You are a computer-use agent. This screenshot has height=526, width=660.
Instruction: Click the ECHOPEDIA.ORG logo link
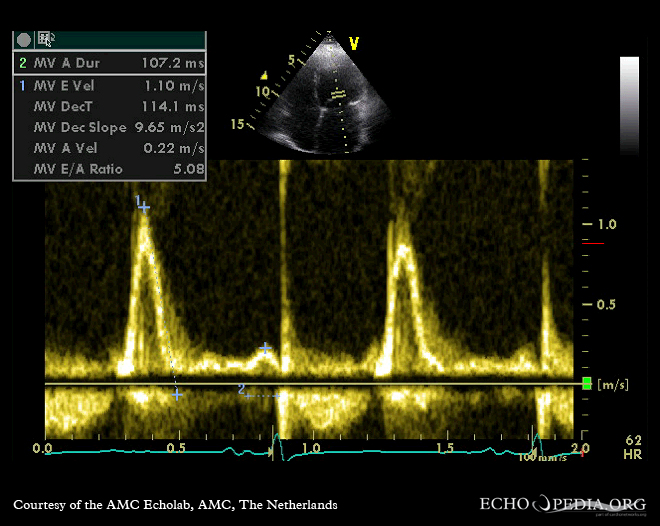click(x=564, y=504)
